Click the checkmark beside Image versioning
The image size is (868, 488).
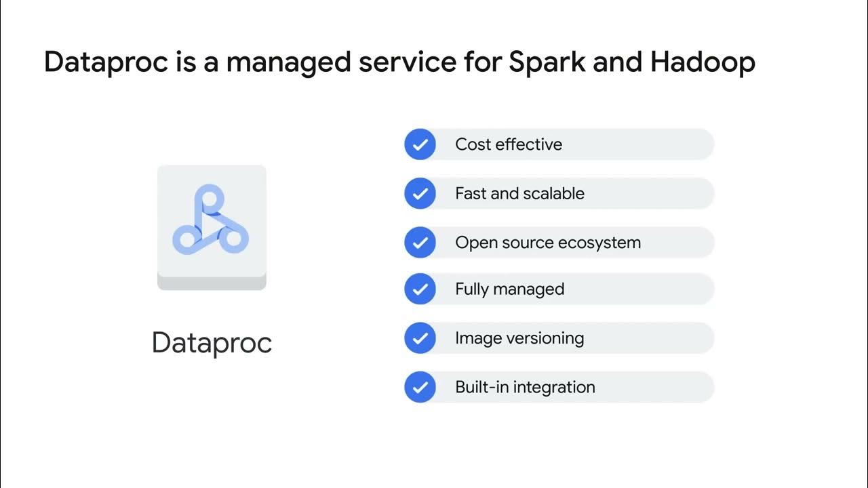420,338
